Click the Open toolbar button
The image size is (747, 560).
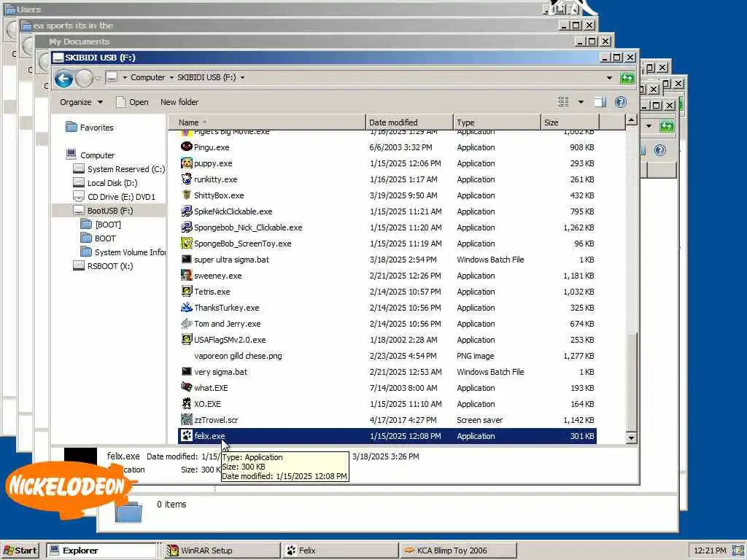(x=133, y=102)
